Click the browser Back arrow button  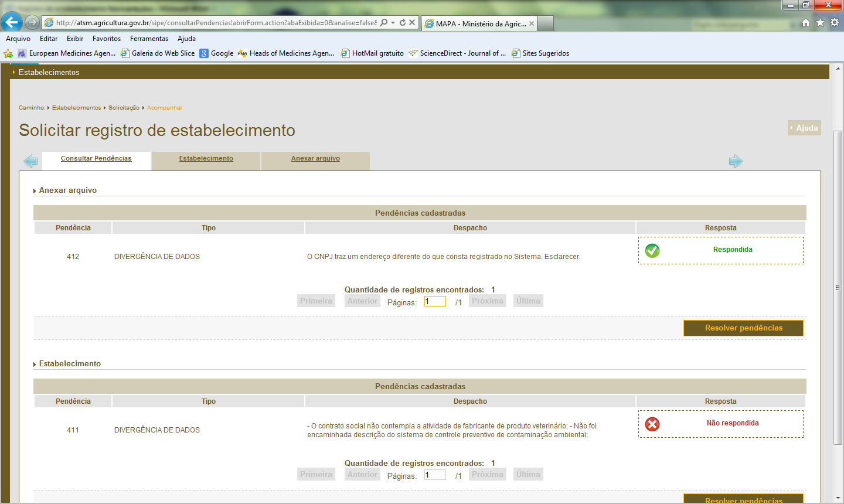[x=11, y=22]
